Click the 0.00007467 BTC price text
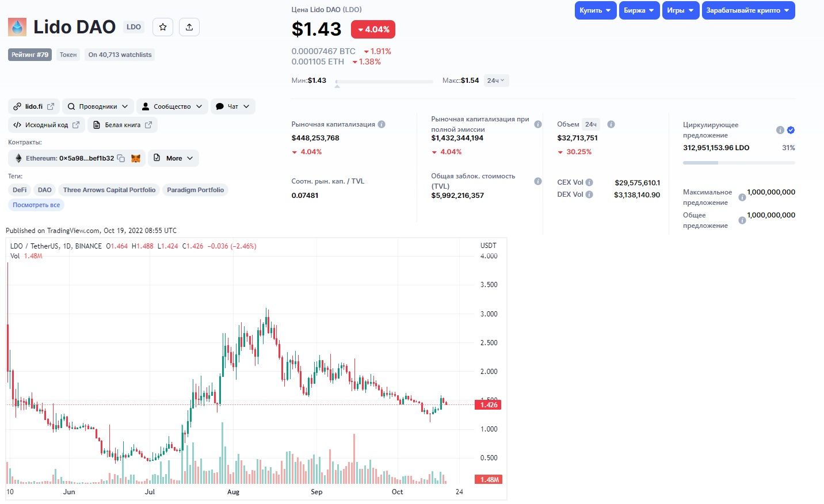The image size is (824, 504). 323,51
